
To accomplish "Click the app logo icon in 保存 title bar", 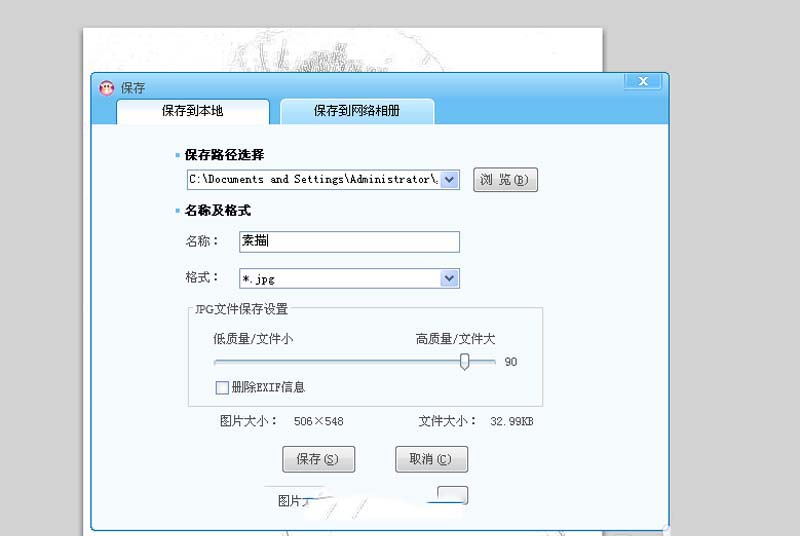I will (107, 88).
